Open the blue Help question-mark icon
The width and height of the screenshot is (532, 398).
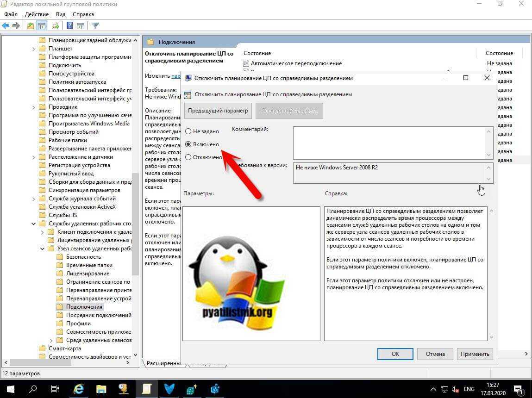69,26
